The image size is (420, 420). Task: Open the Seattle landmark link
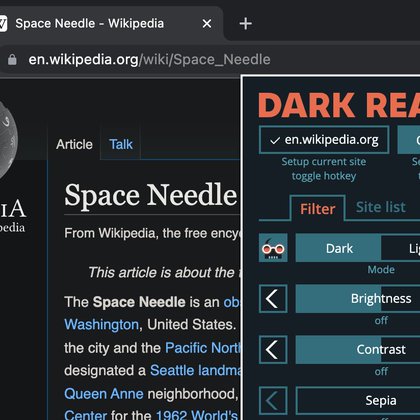click(195, 370)
